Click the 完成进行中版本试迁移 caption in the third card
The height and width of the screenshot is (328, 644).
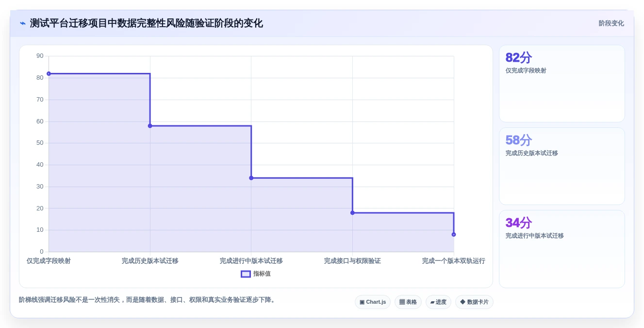pos(535,236)
